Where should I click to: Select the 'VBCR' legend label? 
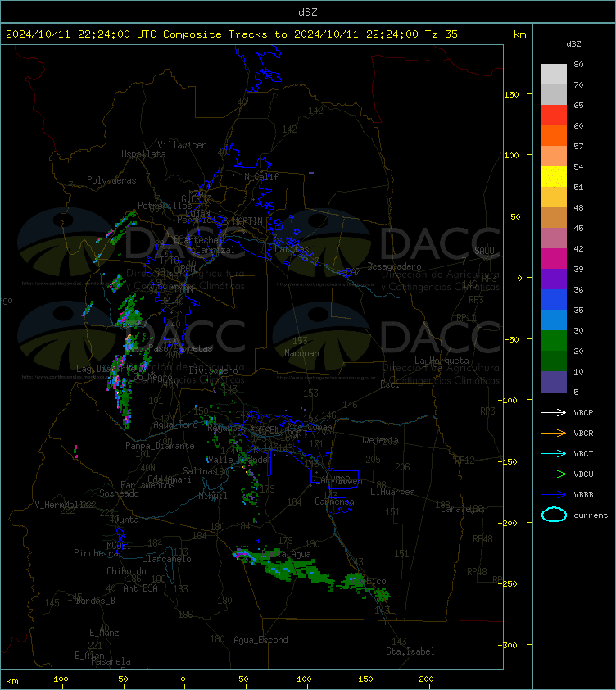583,433
